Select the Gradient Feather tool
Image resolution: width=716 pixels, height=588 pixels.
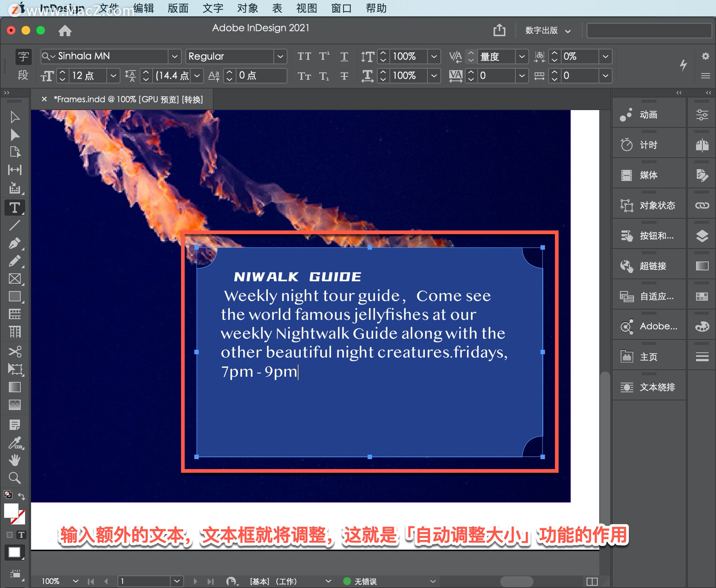15,405
